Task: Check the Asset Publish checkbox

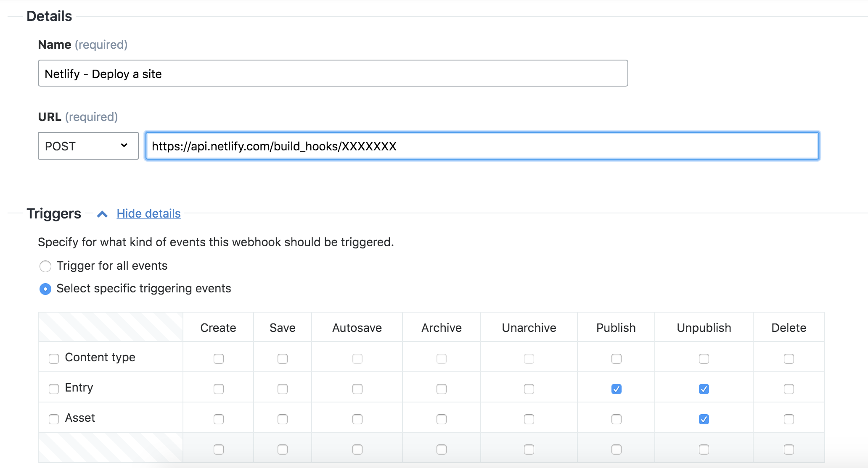Action: pyautogui.click(x=616, y=419)
